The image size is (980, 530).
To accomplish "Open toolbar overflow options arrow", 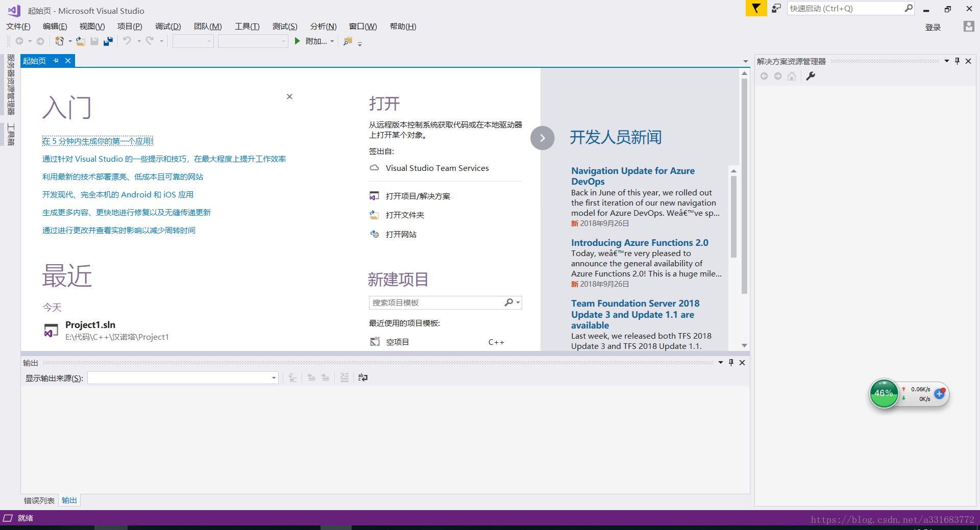I will coord(360,44).
